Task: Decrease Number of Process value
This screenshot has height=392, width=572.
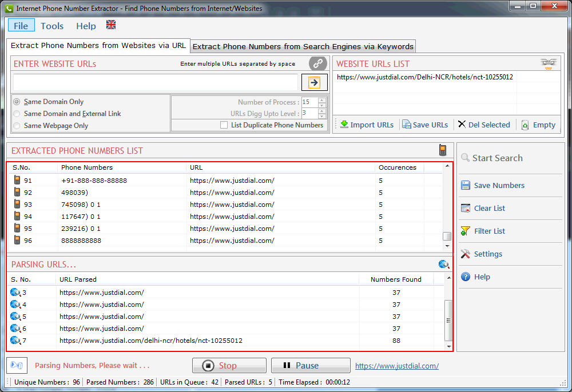Action: (x=321, y=105)
